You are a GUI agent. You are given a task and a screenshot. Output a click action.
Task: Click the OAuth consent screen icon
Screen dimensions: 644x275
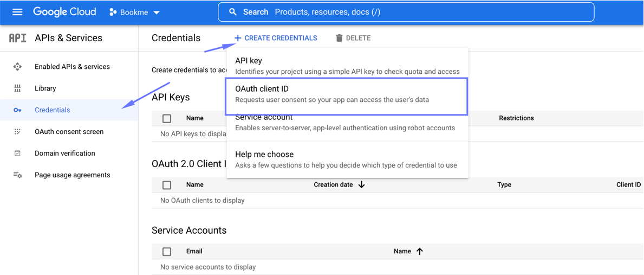coord(17,132)
